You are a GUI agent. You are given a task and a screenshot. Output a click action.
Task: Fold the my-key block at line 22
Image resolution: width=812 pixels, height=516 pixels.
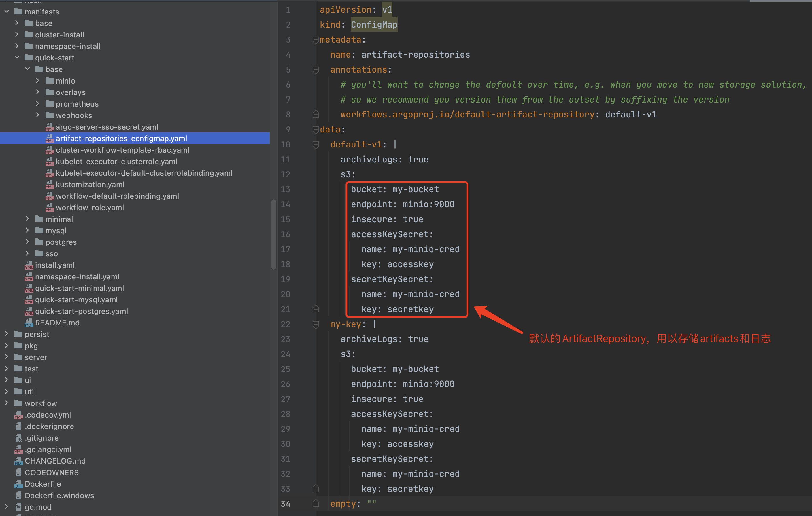[316, 324]
